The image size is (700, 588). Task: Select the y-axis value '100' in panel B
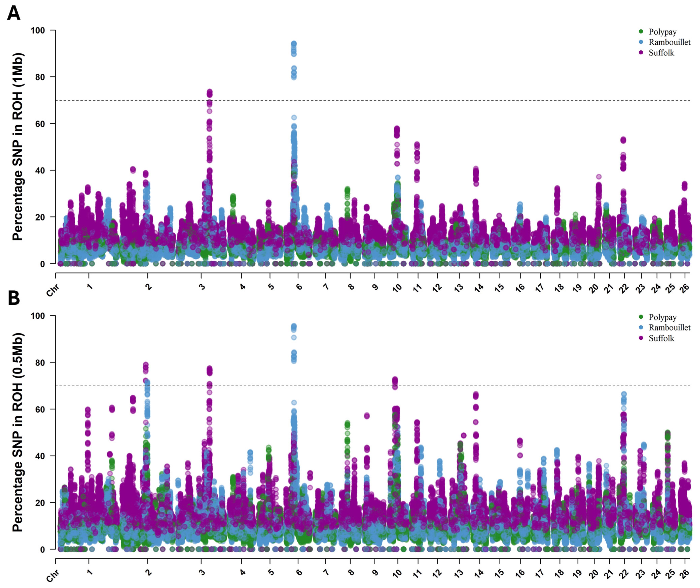38,316
